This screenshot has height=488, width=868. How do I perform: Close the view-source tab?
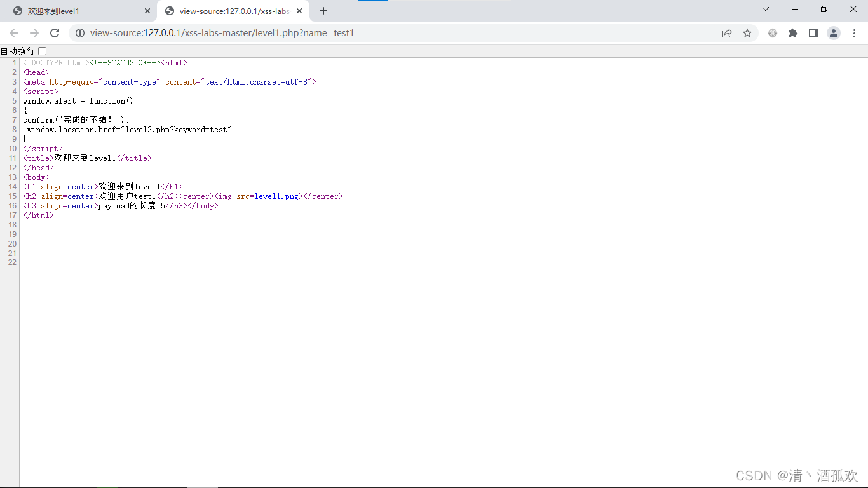click(299, 11)
